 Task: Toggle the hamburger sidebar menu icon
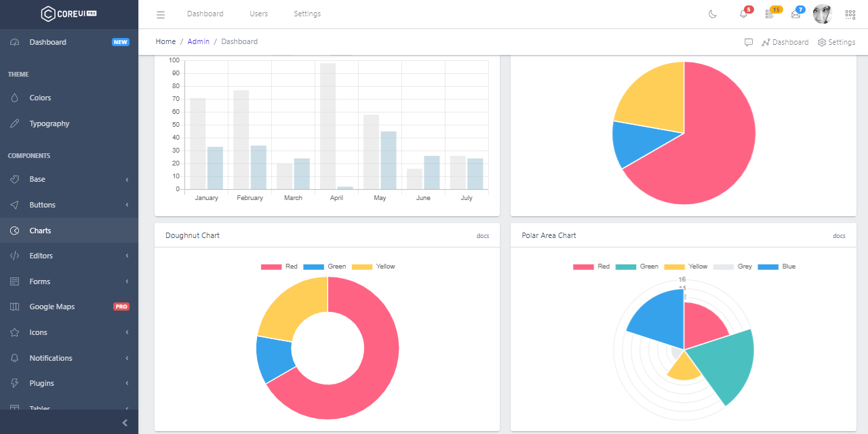point(161,14)
